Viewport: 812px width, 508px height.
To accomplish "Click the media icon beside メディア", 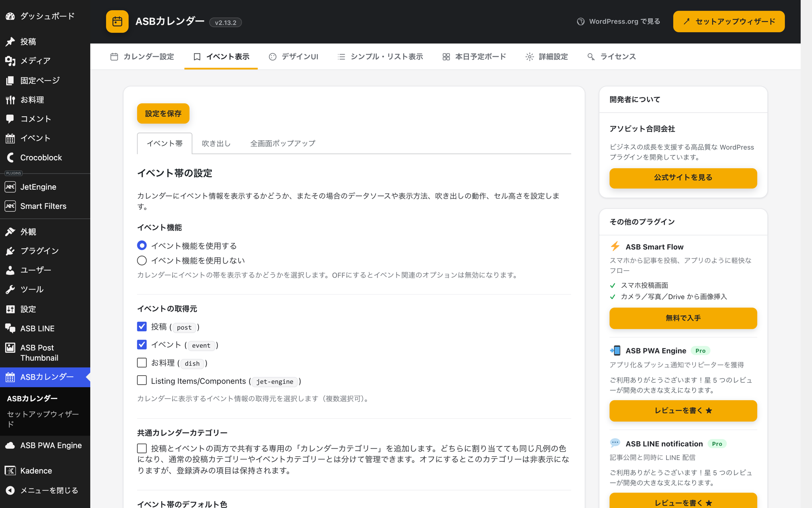I will tap(10, 61).
